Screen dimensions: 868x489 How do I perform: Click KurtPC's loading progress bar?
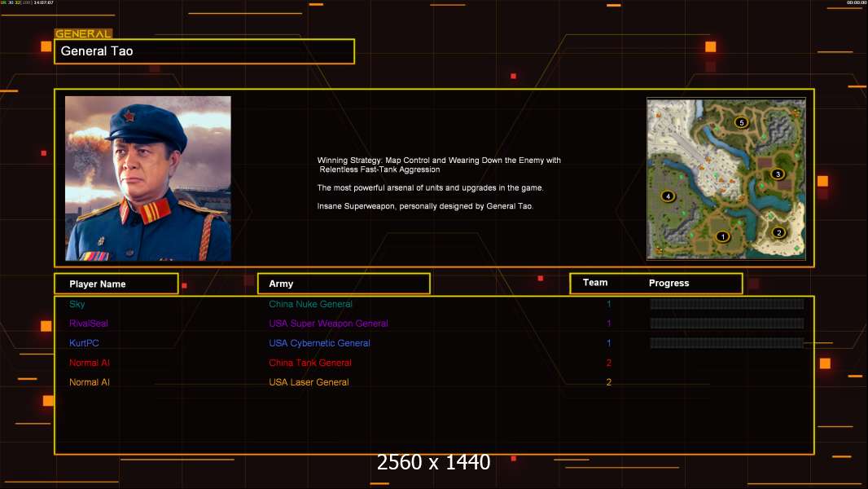(727, 343)
